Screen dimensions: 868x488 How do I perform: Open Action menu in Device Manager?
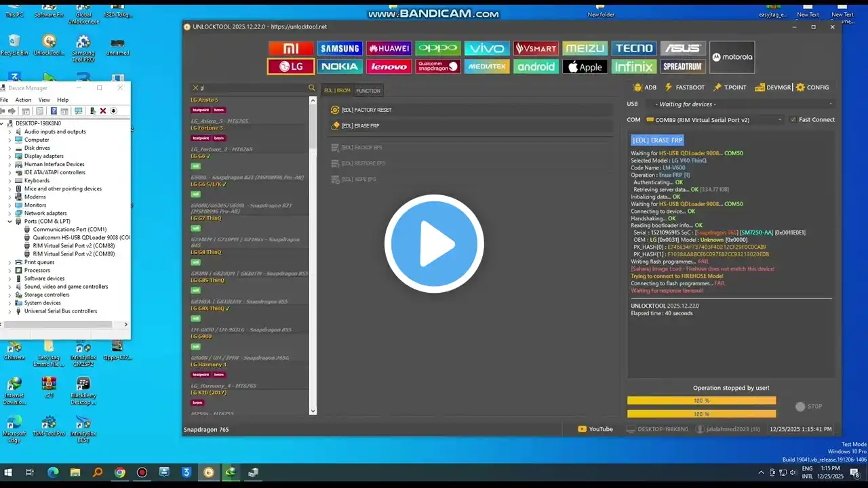(x=23, y=100)
